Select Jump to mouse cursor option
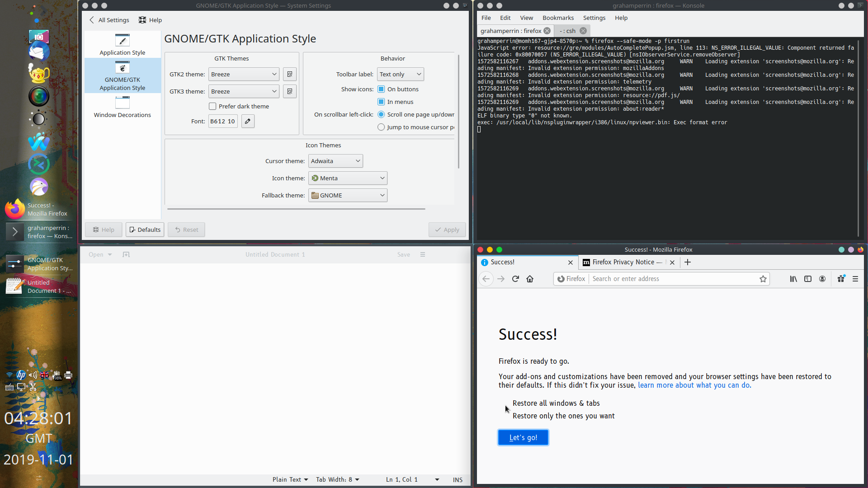Image resolution: width=868 pixels, height=488 pixels. (x=381, y=127)
